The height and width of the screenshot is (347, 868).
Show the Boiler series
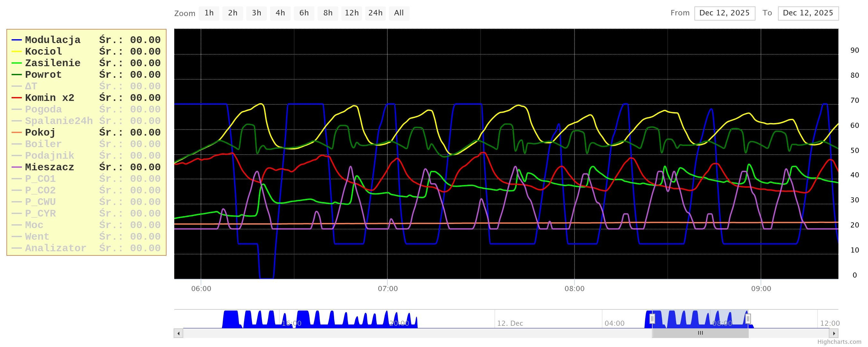coord(43,144)
